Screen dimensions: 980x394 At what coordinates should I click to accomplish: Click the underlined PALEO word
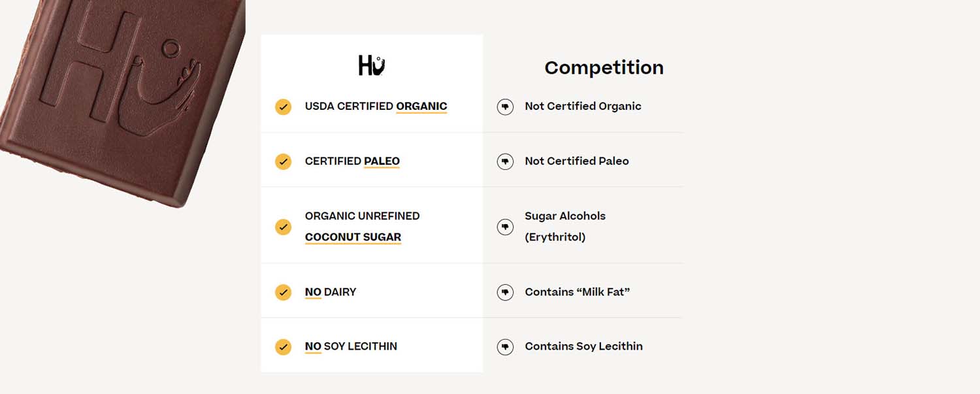point(382,161)
